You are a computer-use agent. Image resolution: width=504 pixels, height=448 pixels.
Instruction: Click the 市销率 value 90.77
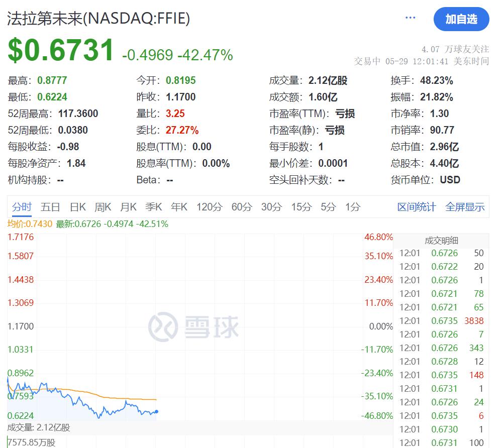[x=442, y=130]
